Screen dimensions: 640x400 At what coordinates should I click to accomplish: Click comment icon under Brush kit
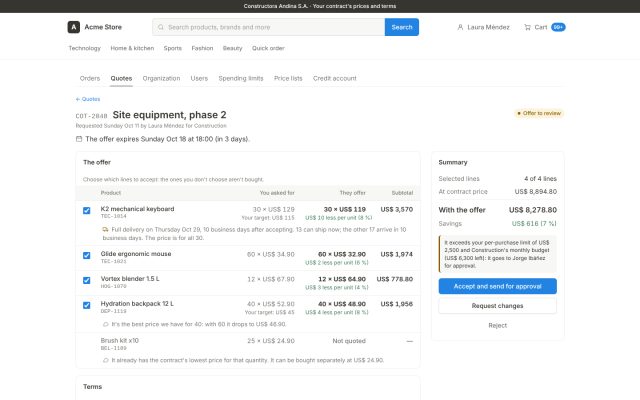(x=105, y=360)
